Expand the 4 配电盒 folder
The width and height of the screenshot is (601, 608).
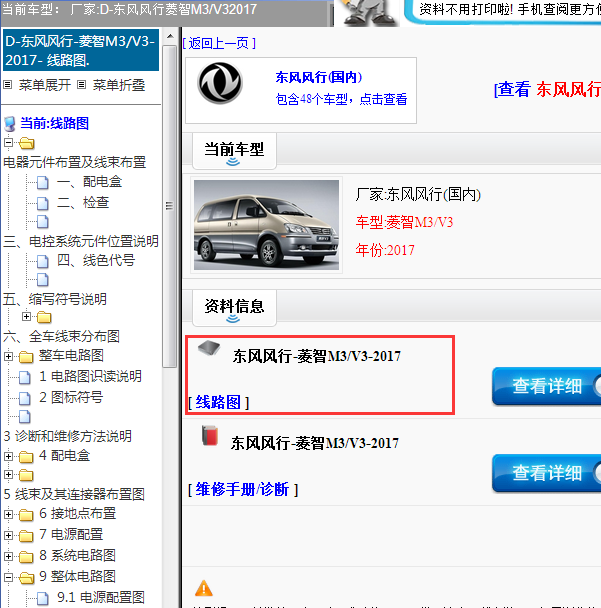8,456
